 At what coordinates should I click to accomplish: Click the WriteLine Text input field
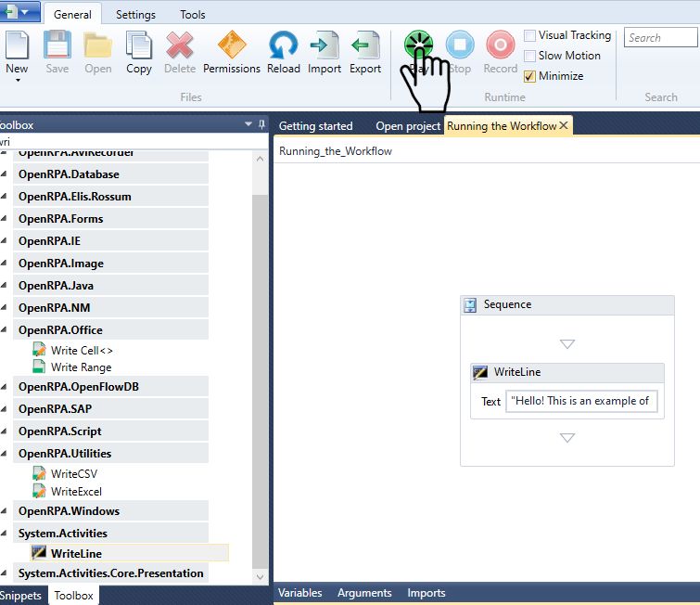[x=581, y=401]
